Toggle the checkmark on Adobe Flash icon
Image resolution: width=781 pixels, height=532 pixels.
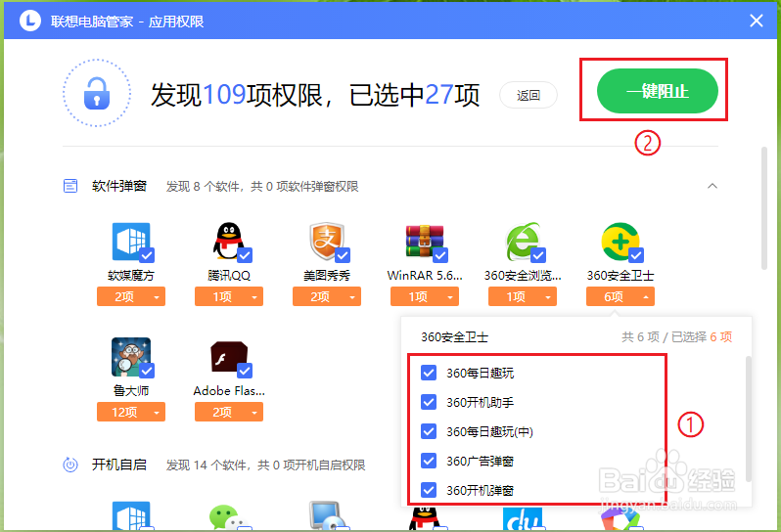point(245,371)
